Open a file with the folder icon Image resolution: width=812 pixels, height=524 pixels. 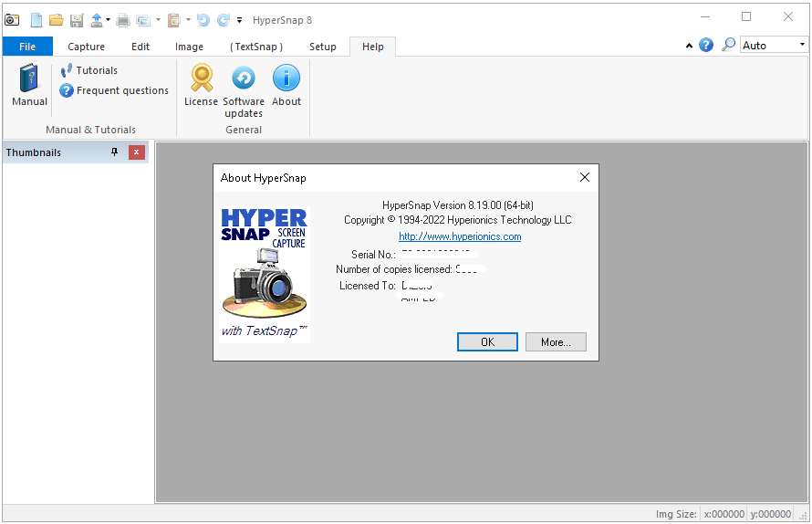coord(56,20)
